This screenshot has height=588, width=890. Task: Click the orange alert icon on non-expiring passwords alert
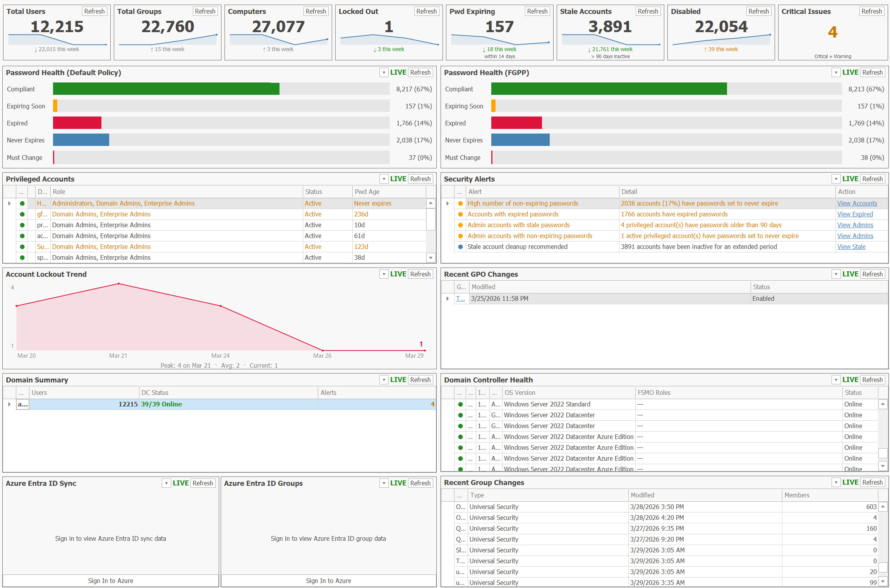460,203
